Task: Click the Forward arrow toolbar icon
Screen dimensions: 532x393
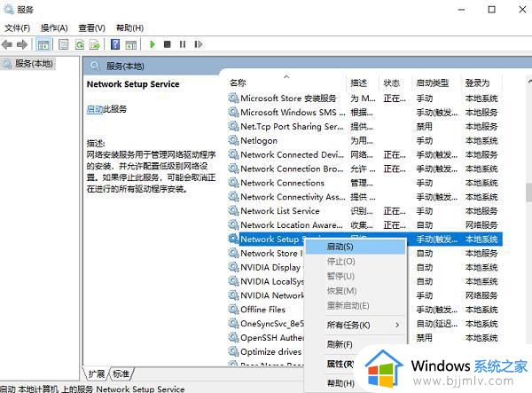Action: (22, 44)
